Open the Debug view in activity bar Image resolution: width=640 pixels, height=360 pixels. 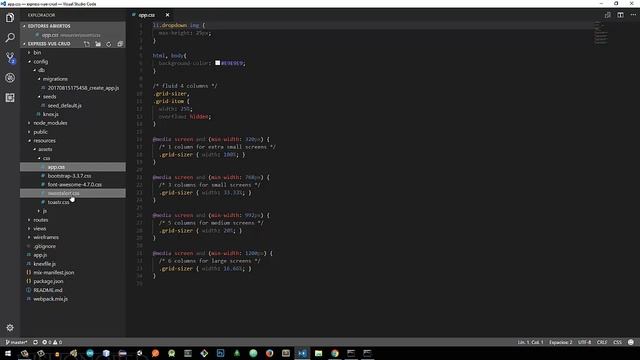click(x=10, y=78)
